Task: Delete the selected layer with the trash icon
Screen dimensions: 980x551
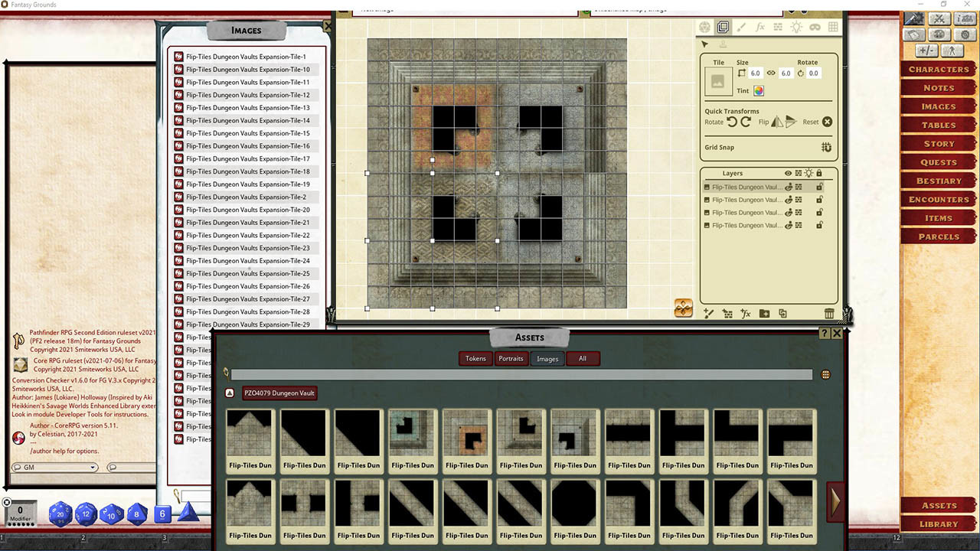Action: [829, 313]
